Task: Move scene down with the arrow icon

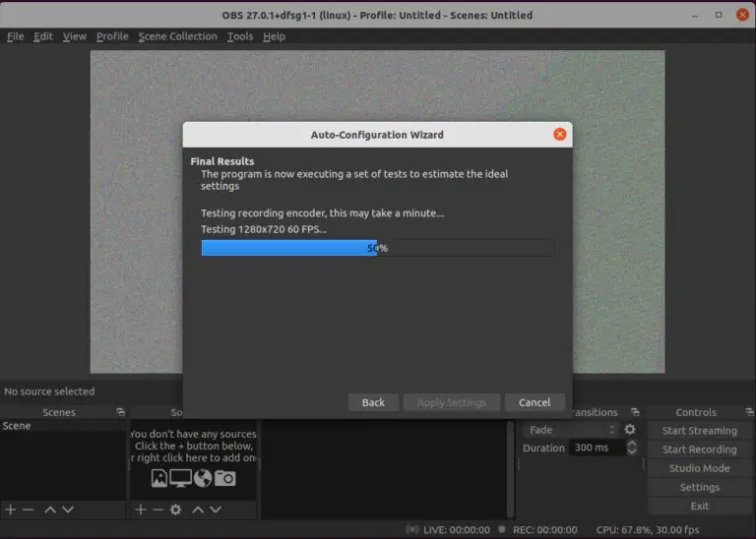Action: coord(67,509)
